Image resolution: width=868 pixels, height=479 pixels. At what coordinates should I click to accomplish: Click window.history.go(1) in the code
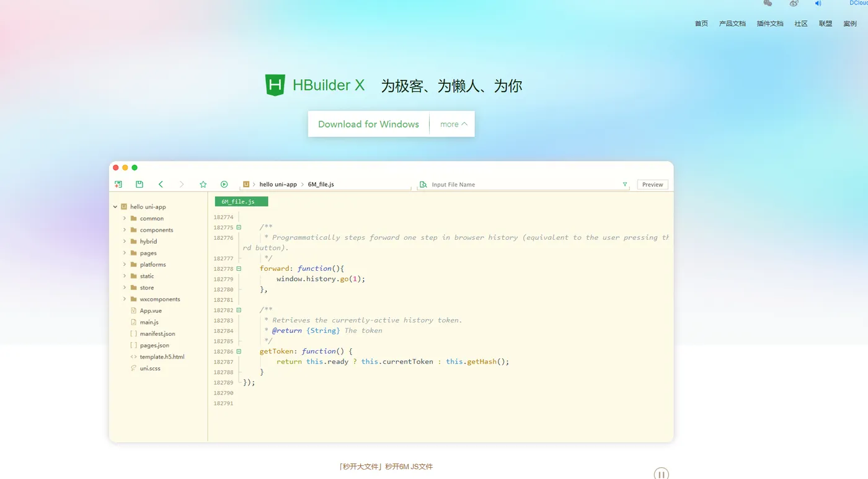[321, 279]
